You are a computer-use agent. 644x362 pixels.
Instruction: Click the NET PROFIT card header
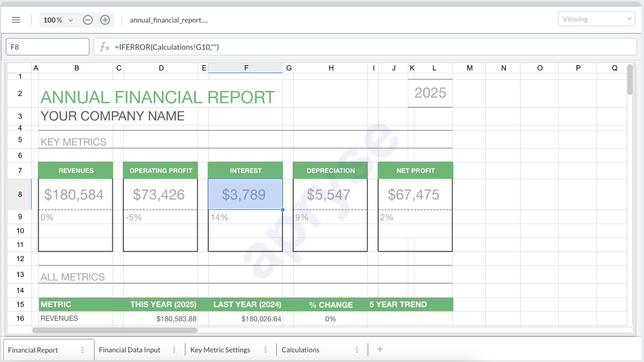415,170
